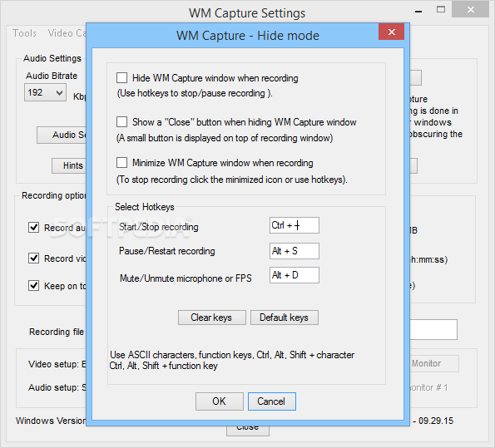Viewport: 495px width, 448px height.
Task: Click the "Audio setup:" status text
Action: pyautogui.click(x=57, y=387)
